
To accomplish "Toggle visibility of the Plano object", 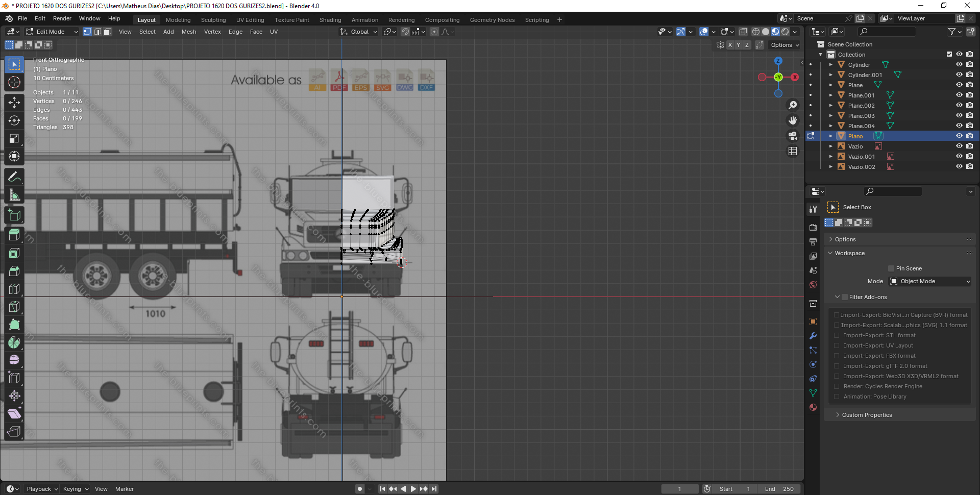I will pos(959,136).
